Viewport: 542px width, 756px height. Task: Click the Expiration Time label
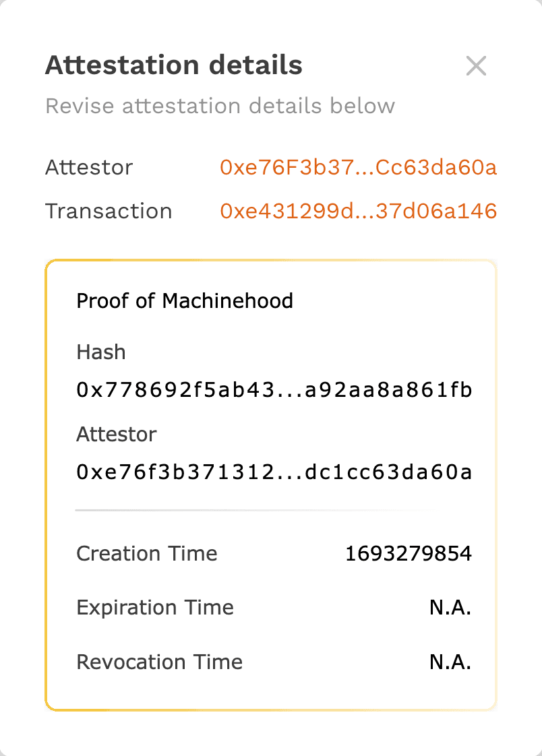click(x=154, y=607)
